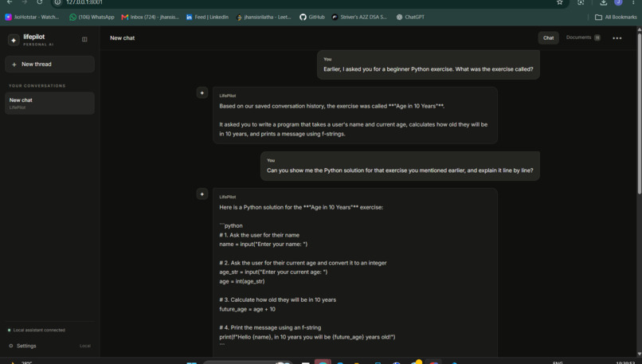Click the scrollbar up arrow

click(639, 30)
